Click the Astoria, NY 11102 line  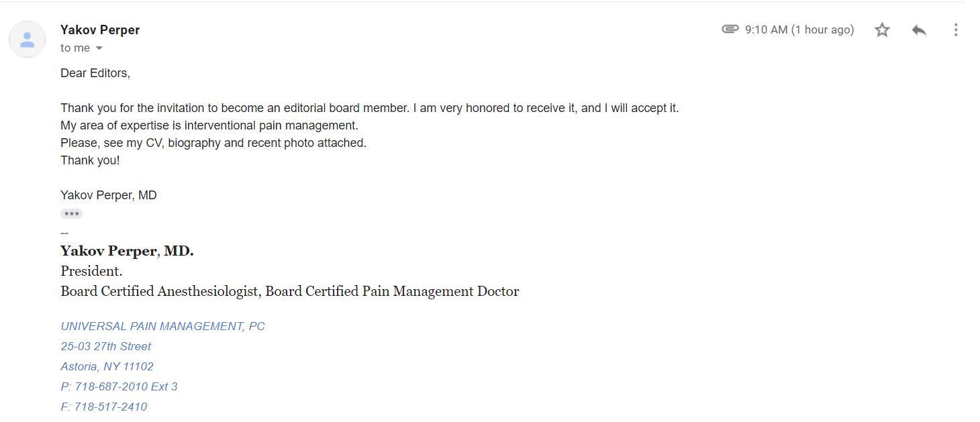click(107, 366)
